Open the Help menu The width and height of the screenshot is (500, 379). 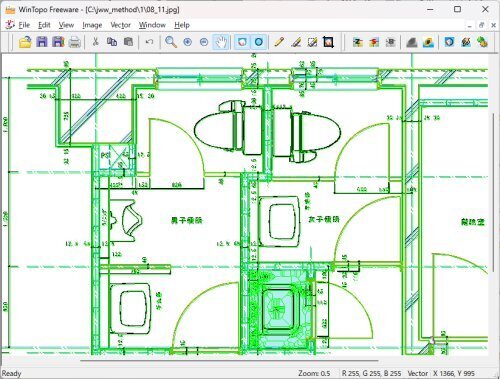(182, 25)
